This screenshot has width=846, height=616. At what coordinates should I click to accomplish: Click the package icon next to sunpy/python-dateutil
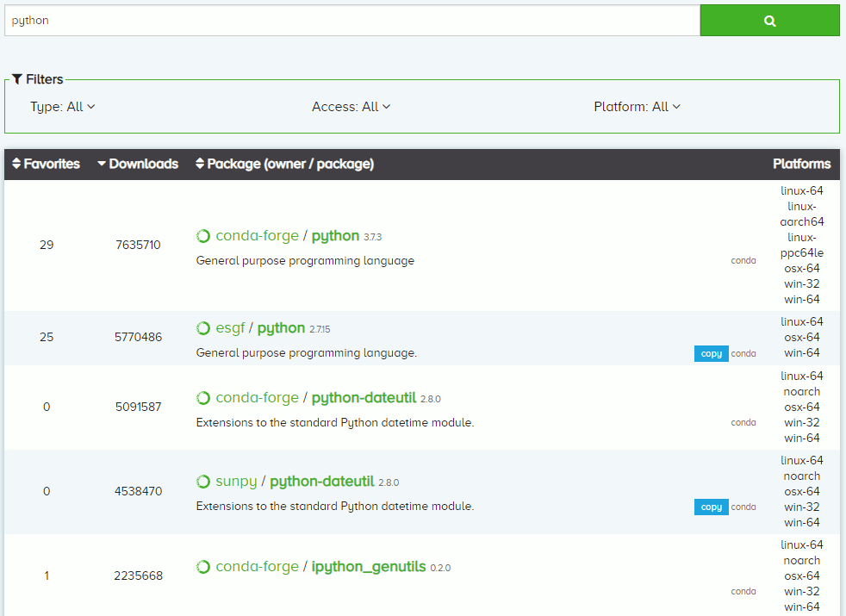203,481
